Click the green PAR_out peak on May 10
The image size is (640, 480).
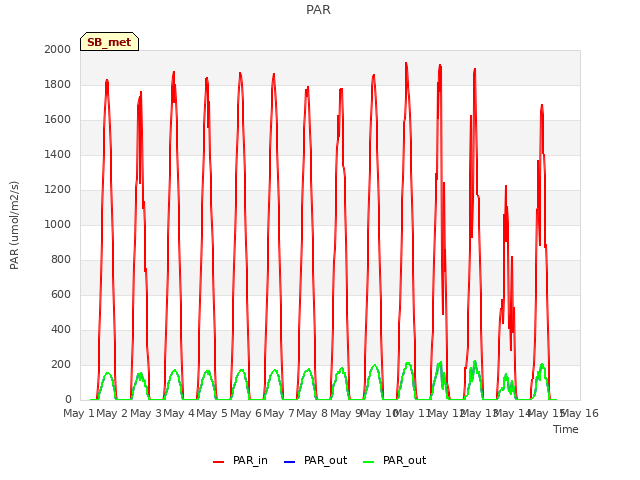[375, 366]
